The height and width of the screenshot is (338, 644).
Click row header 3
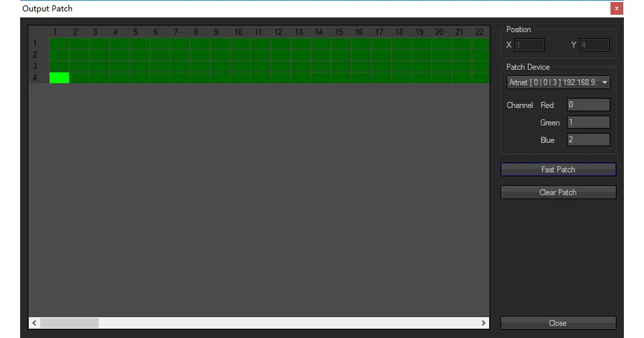[x=35, y=66]
